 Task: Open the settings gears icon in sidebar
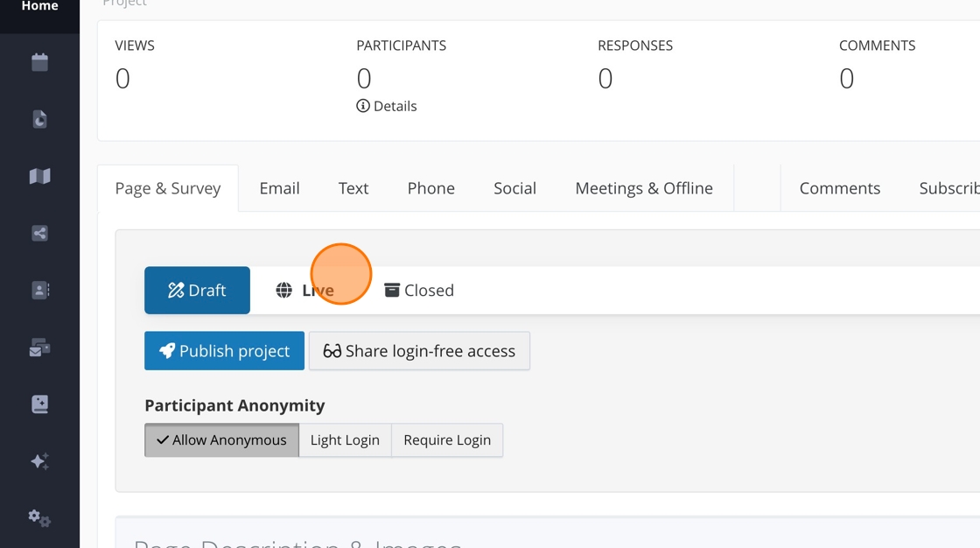39,518
